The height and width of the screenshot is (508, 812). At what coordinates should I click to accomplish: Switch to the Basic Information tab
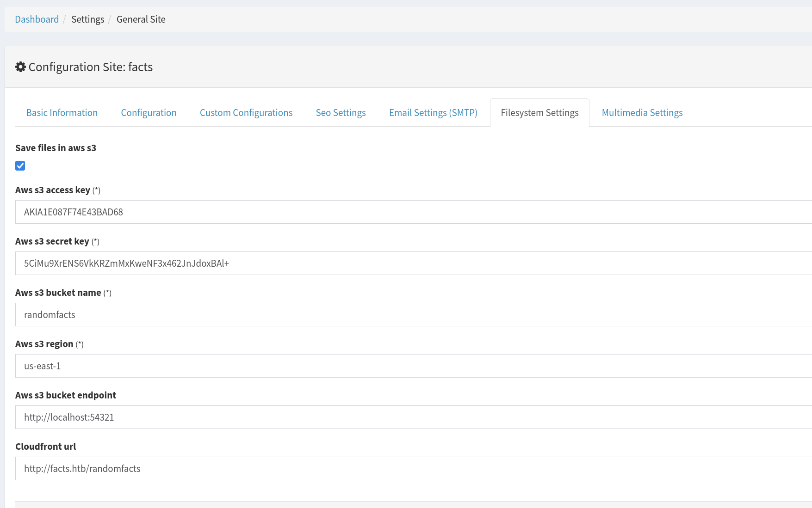[x=62, y=112]
